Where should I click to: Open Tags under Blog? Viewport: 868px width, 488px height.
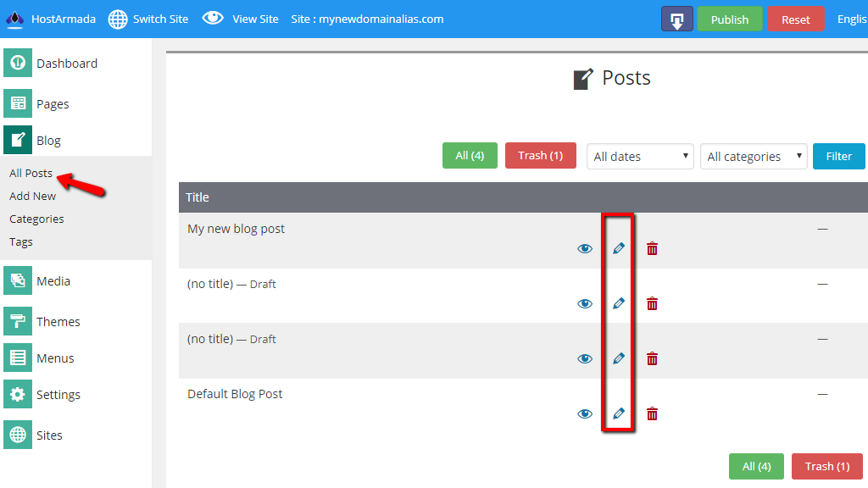pos(21,241)
